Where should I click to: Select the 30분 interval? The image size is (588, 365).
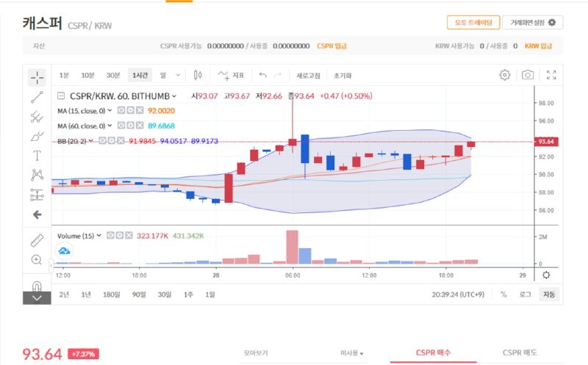113,76
